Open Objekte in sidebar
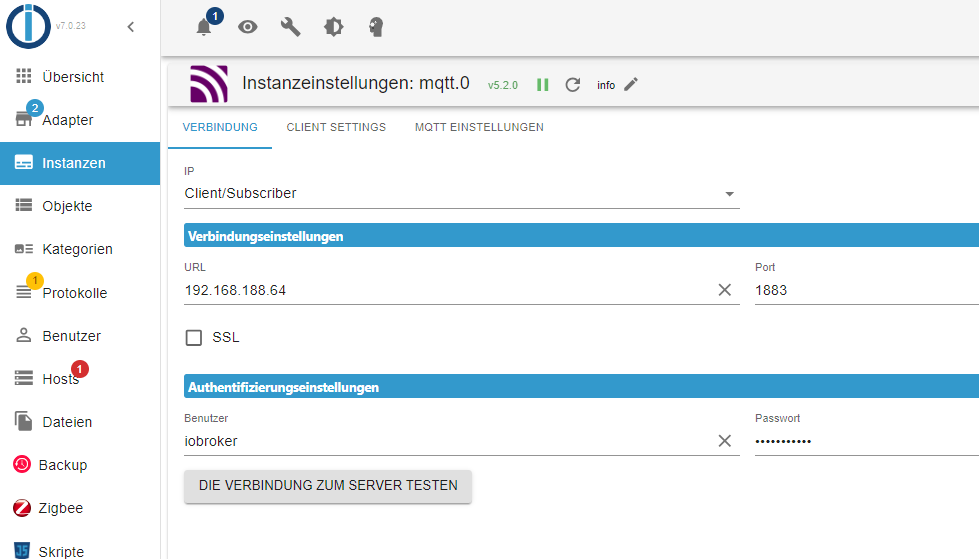This screenshot has height=559, width=979. coord(80,206)
